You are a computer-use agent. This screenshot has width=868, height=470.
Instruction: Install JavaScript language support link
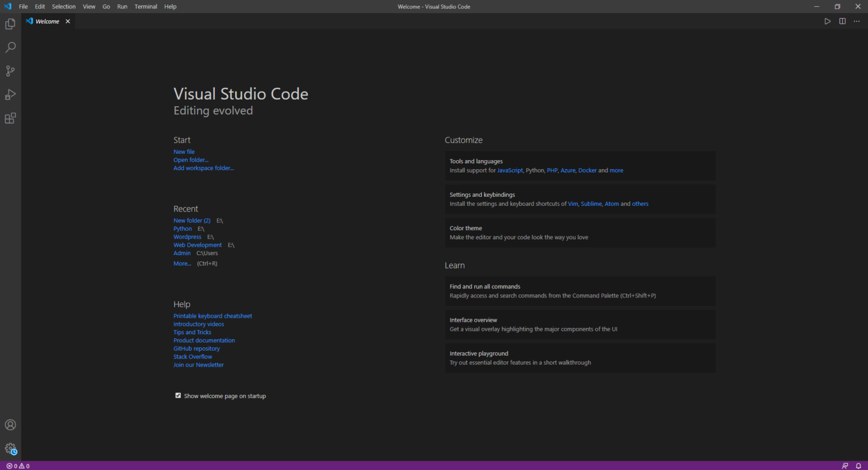tap(510, 170)
